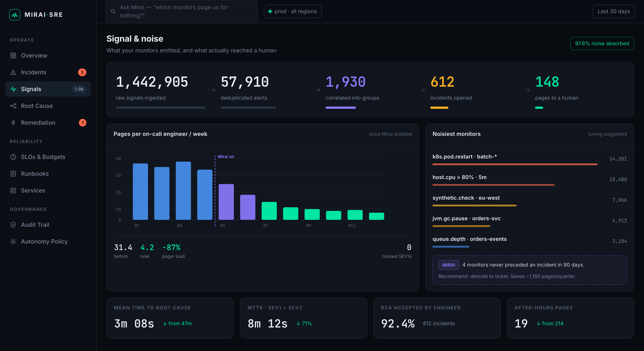Image resolution: width=644 pixels, height=351 pixels.
Task: Click the Audit Trail shield icon
Action: [x=13, y=225]
